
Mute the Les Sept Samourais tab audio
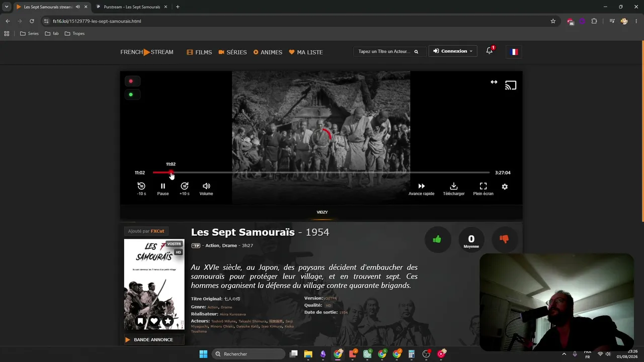click(77, 7)
